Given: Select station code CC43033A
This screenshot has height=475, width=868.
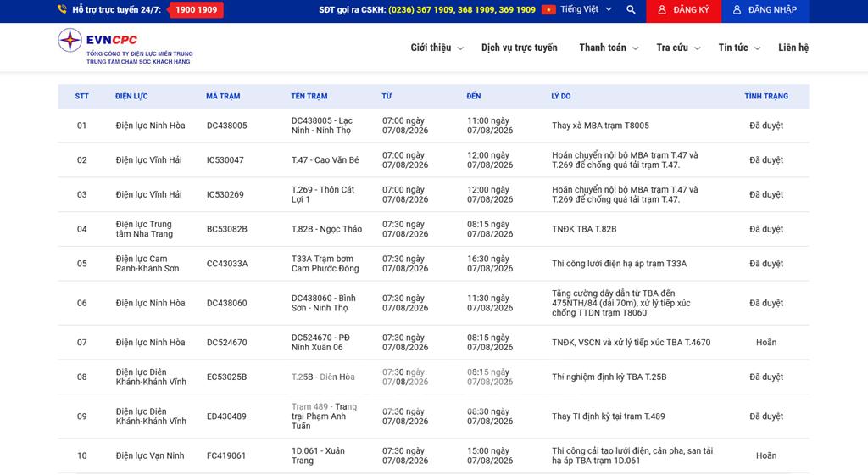Looking at the screenshot, I should [227, 264].
